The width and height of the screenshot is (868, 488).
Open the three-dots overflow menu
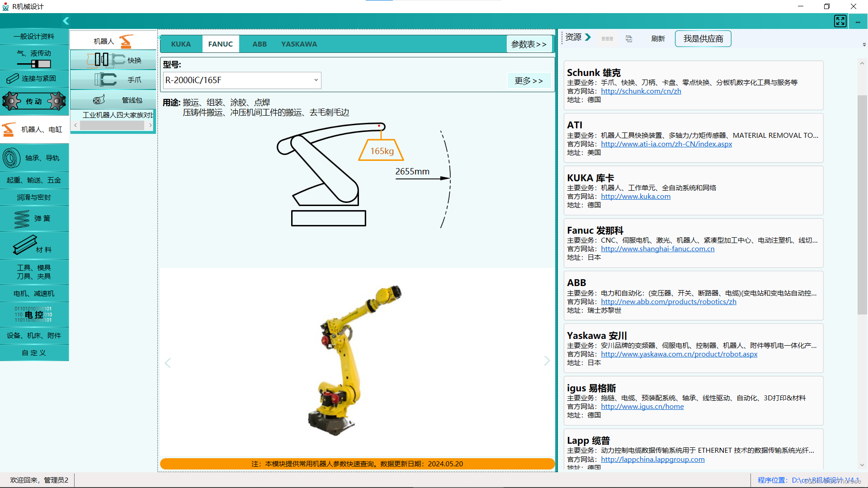coord(858,21)
